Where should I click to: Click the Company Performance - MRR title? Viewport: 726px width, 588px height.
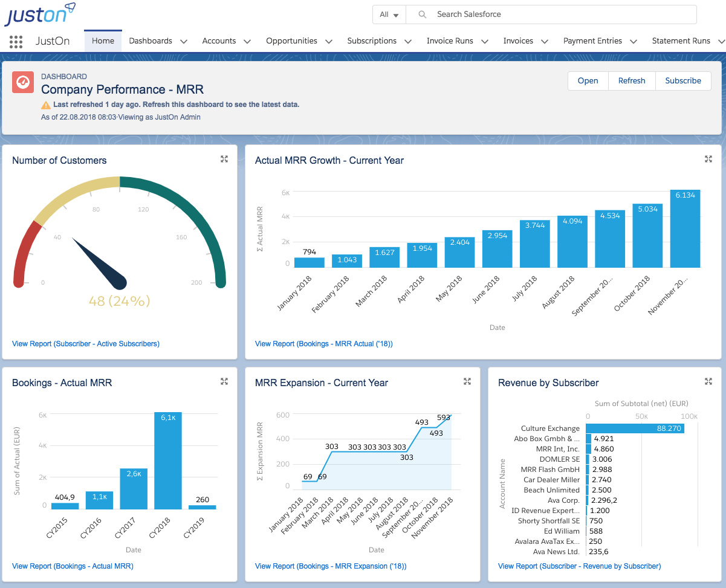tap(122, 89)
